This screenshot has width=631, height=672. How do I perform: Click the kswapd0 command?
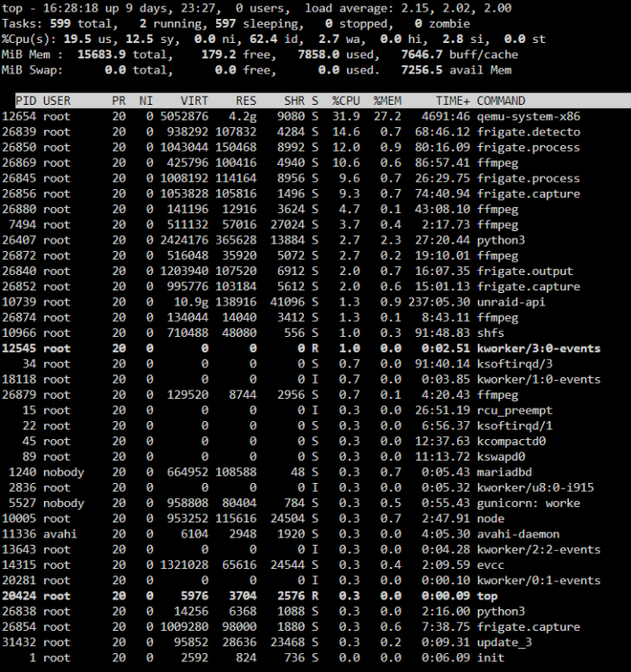point(501,457)
